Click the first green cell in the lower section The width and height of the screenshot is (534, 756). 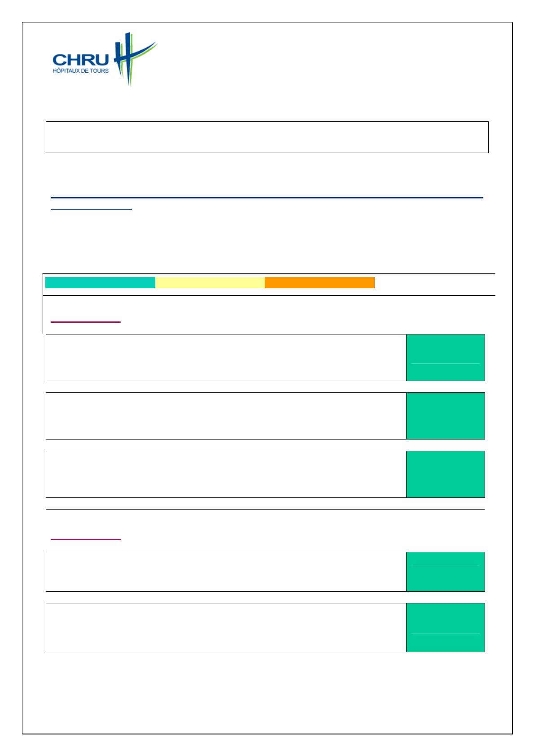(445, 571)
